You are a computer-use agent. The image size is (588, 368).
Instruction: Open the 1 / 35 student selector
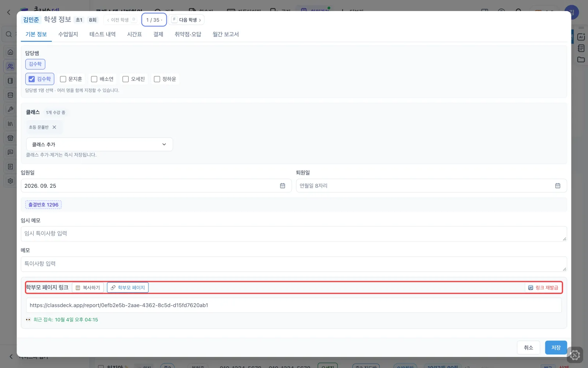pos(154,20)
